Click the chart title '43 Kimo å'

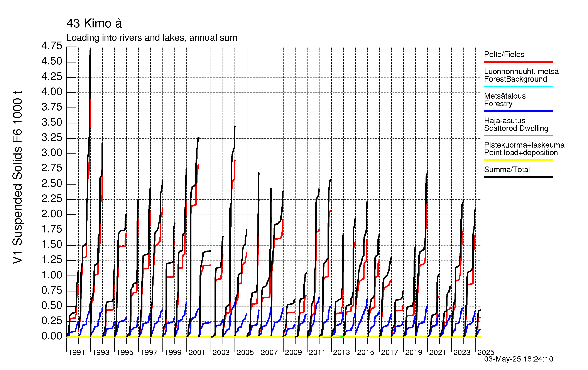[x=94, y=24]
